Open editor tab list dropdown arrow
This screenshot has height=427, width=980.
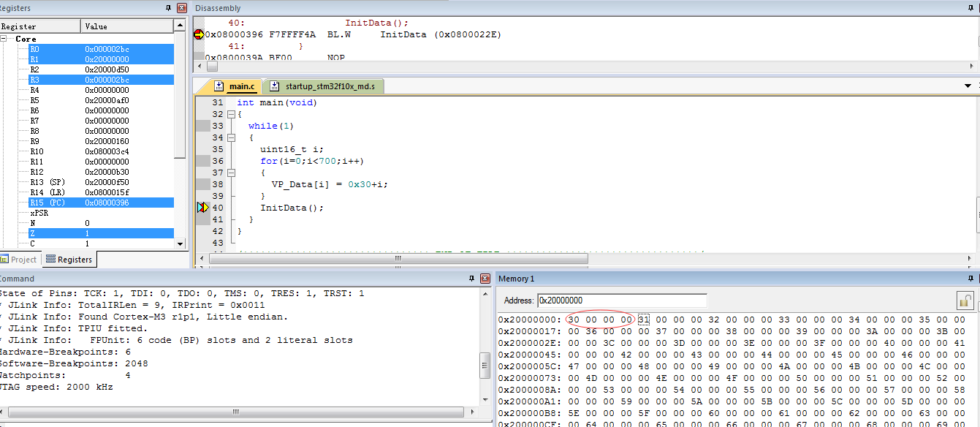(x=968, y=86)
